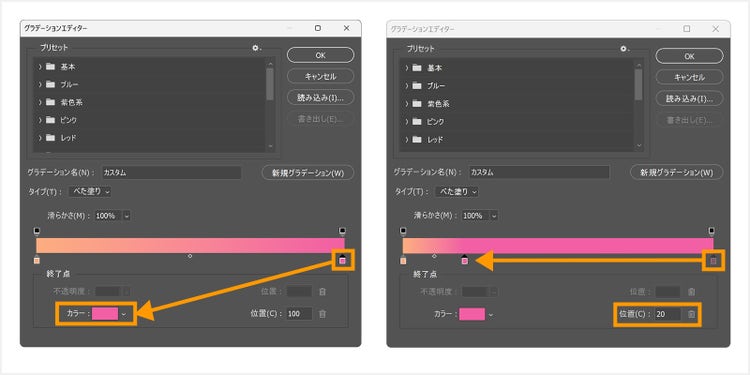This screenshot has width=750, height=375.
Task: Select left opacity stop in left dialog
Action: click(37, 232)
